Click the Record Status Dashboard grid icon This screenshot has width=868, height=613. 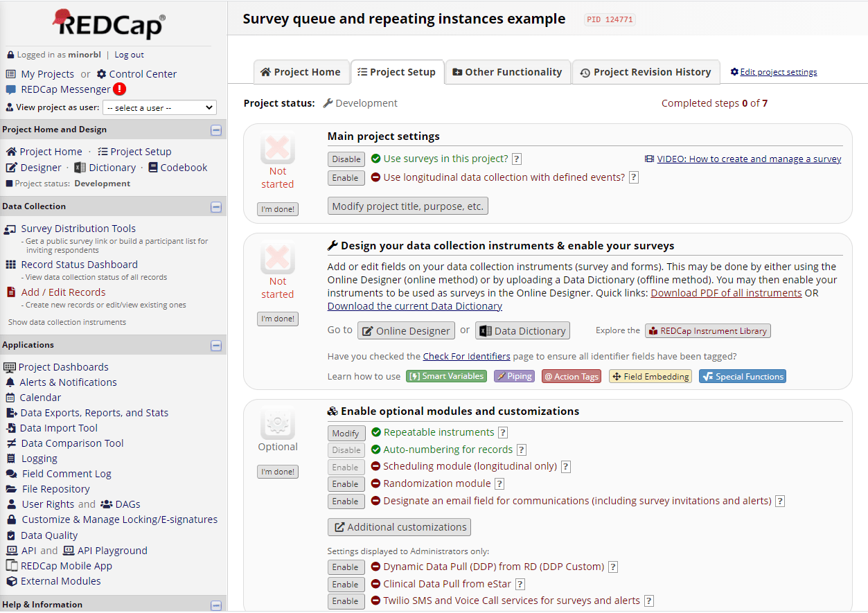pos(11,265)
